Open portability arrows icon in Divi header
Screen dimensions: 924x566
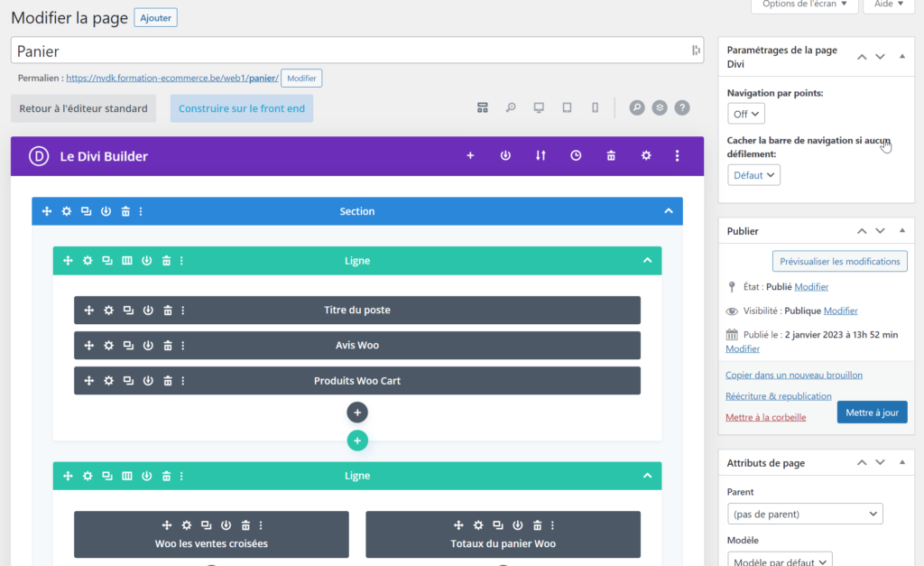pyautogui.click(x=541, y=155)
